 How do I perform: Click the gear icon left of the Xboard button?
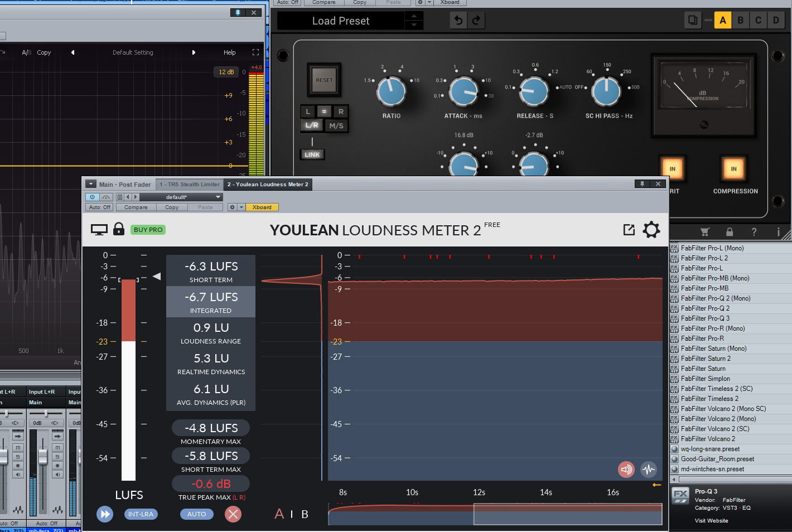coord(232,207)
